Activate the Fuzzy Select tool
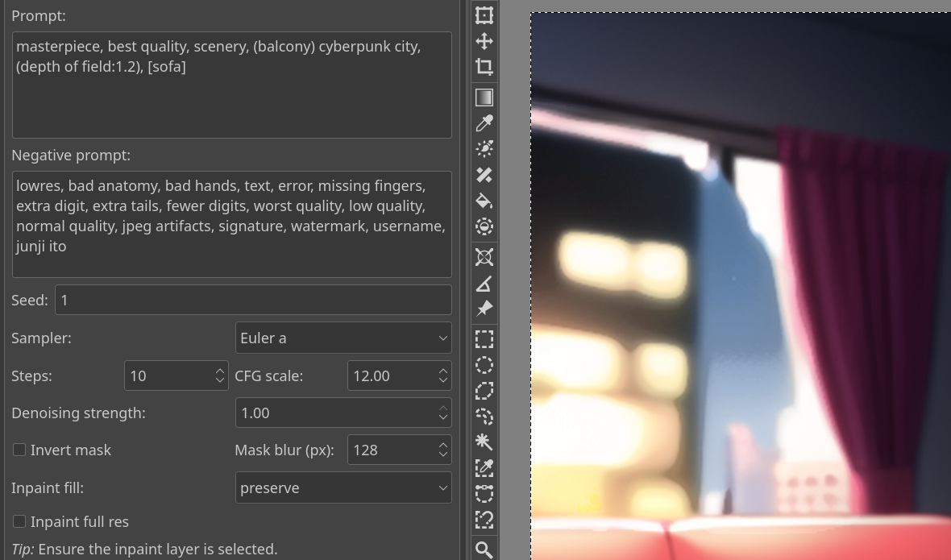The image size is (951, 560). point(484,442)
